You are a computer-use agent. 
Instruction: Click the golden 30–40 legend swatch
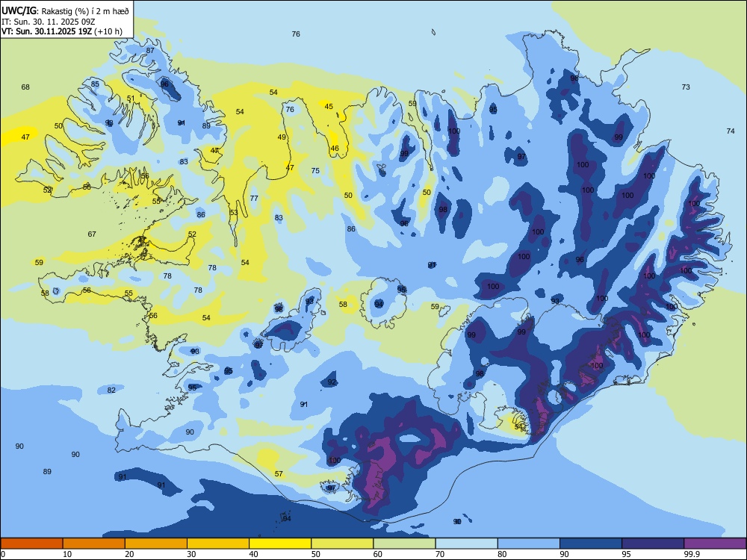[218, 544]
